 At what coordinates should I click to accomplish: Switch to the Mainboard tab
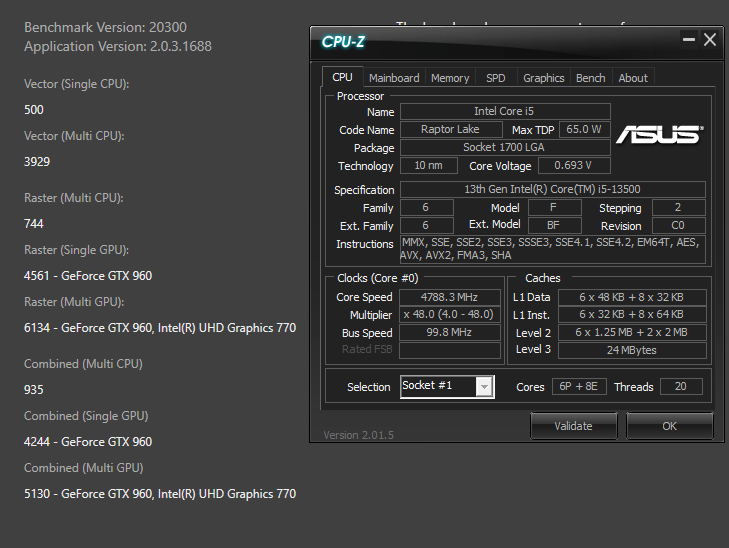(394, 78)
